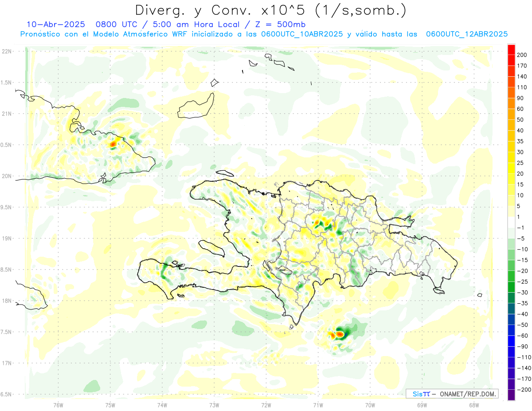Click the positive "170" colorbar label
The image size is (532, 411).
(x=523, y=66)
